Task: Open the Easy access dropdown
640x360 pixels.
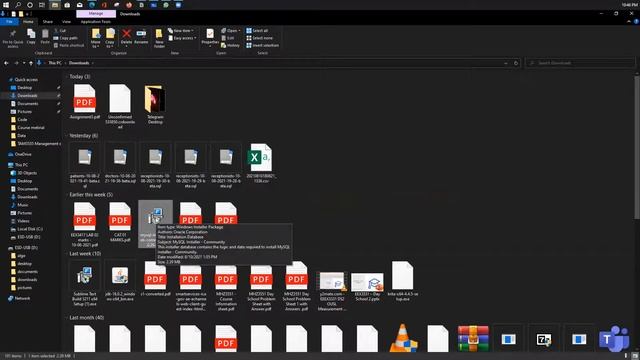Action: 182,38
